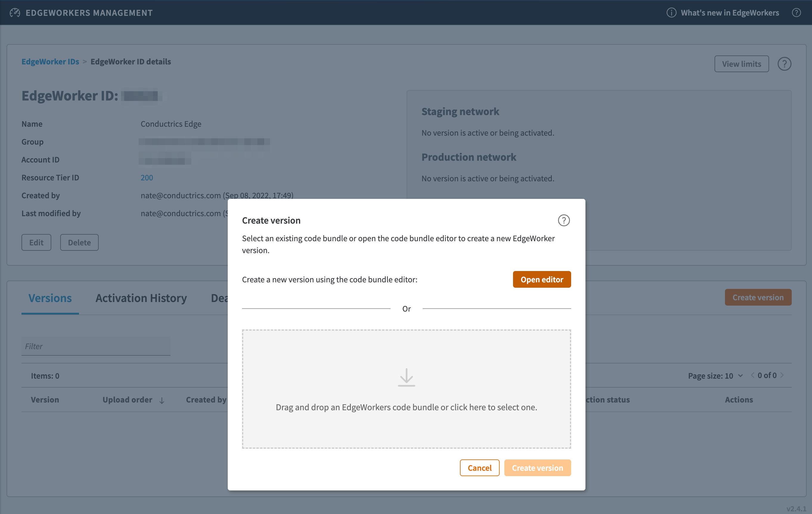
Task: Open the EdgeWorker IDs breadcrumb link
Action: tap(50, 61)
